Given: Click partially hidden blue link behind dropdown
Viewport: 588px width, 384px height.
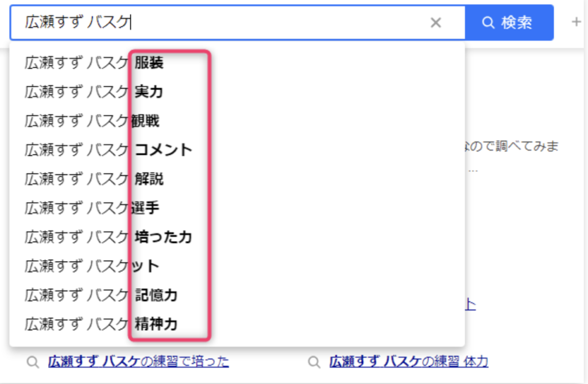Looking at the screenshot, I should coord(470,305).
